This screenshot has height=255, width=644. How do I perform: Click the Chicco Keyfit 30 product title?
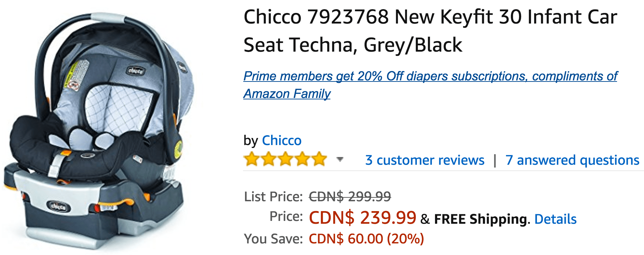[430, 31]
